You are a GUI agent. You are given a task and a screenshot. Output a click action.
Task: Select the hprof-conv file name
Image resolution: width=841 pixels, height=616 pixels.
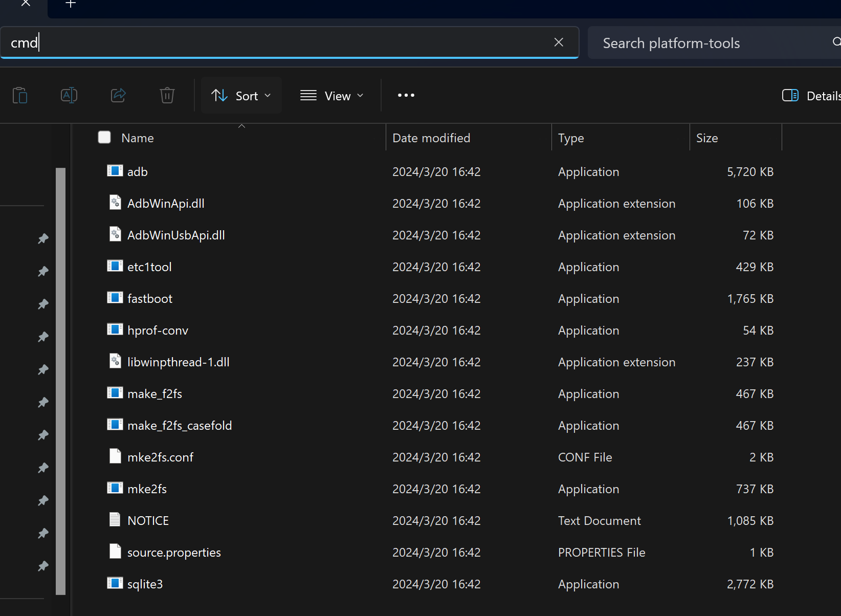pos(158,331)
